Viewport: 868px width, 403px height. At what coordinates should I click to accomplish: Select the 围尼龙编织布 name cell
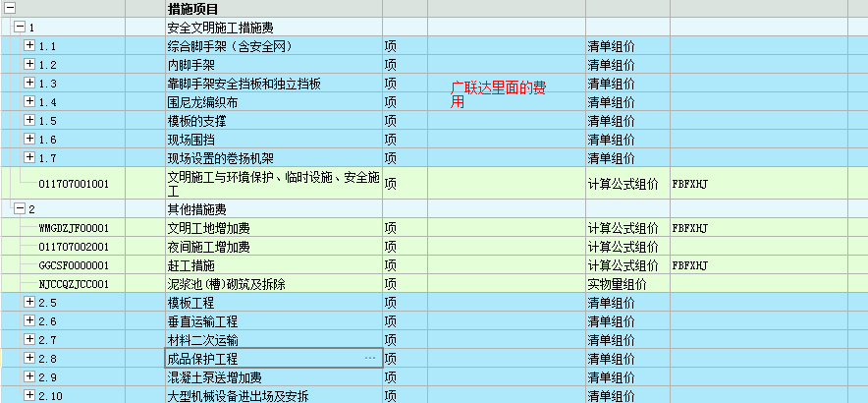[x=274, y=102]
